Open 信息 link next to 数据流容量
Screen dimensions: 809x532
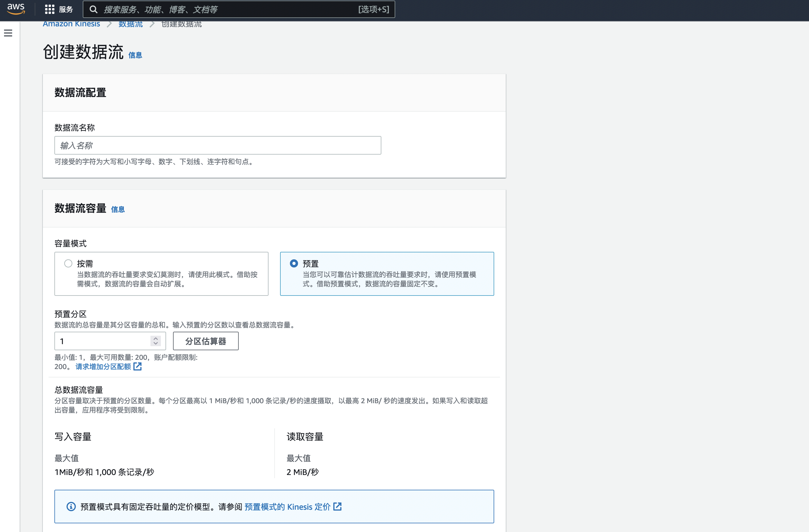(117, 209)
